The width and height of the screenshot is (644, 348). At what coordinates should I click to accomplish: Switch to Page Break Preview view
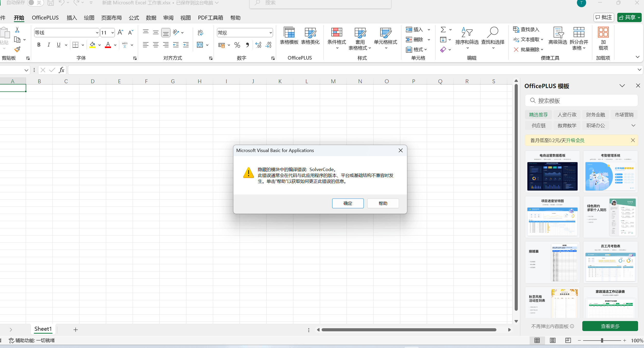coord(568,340)
